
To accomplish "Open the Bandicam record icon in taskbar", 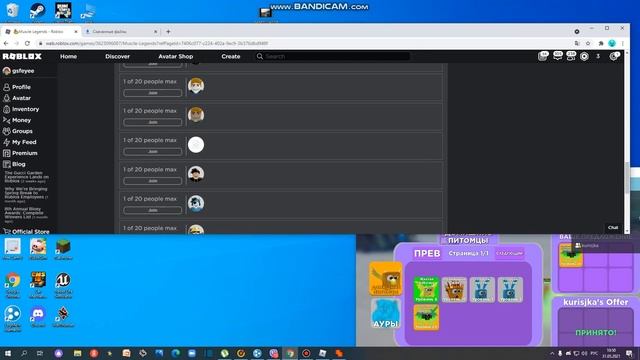I will (x=306, y=353).
